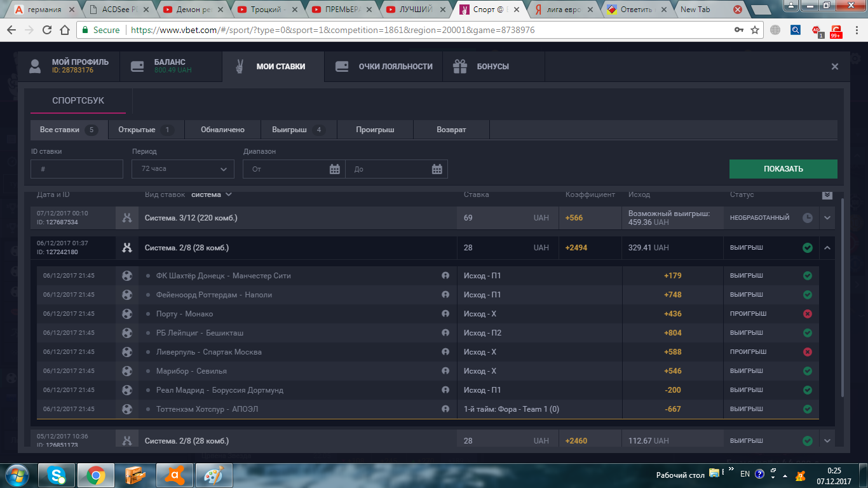Image resolution: width=868 pixels, height=488 pixels.
Task: Filter by Возврат bets
Action: 451,130
